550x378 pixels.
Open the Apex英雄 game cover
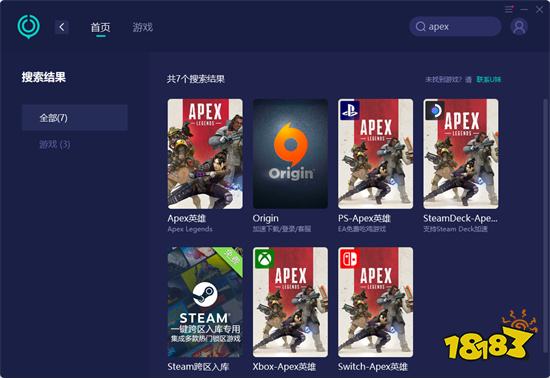[x=205, y=154]
